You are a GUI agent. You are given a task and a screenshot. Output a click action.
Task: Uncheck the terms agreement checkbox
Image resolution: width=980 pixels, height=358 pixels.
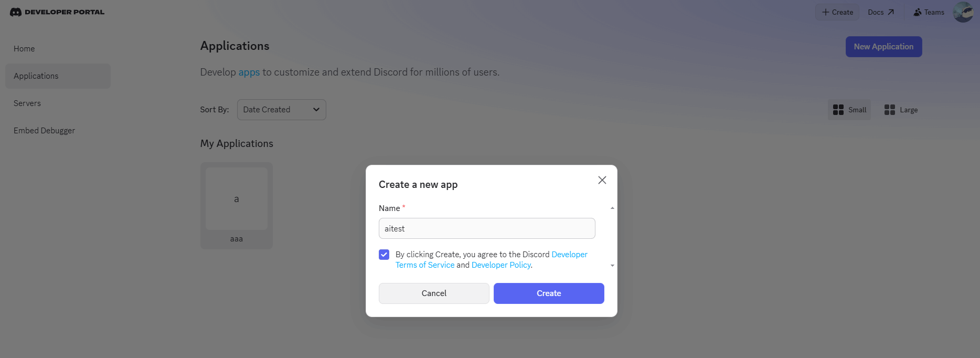[x=384, y=255]
